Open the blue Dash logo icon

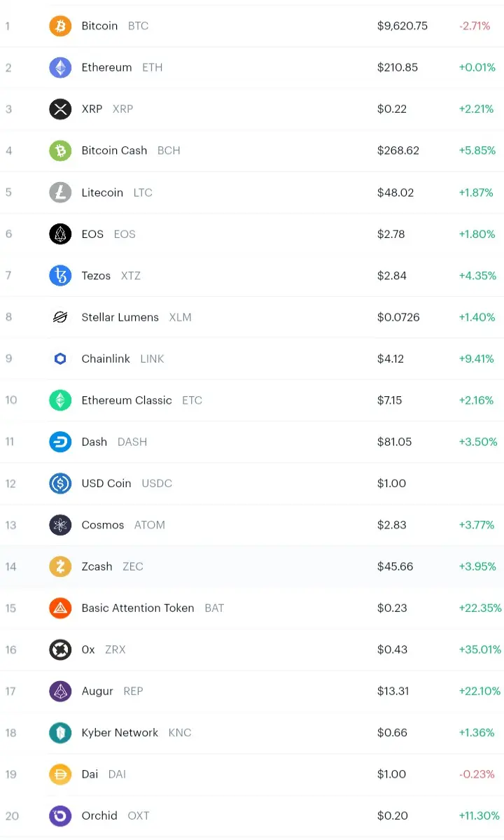point(60,442)
